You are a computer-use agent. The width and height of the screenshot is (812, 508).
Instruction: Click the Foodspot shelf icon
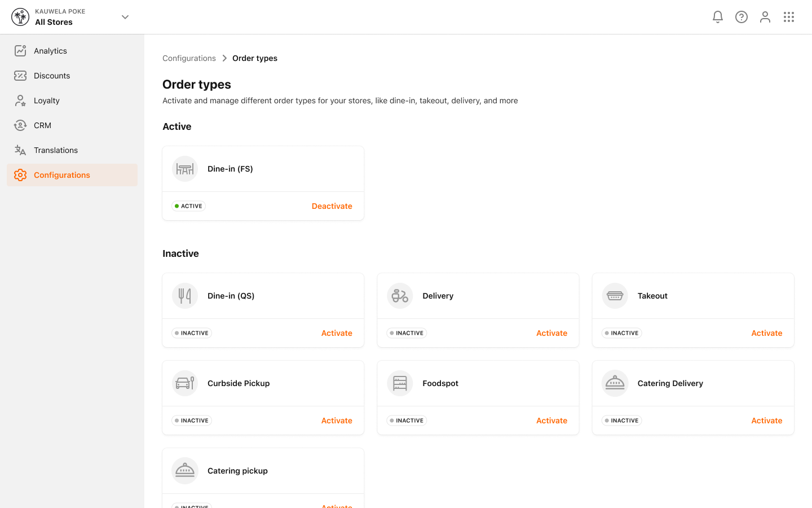pos(400,383)
